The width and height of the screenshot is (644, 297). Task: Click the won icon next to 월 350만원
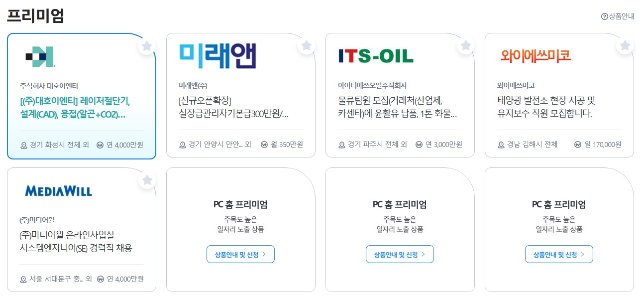pos(264,145)
